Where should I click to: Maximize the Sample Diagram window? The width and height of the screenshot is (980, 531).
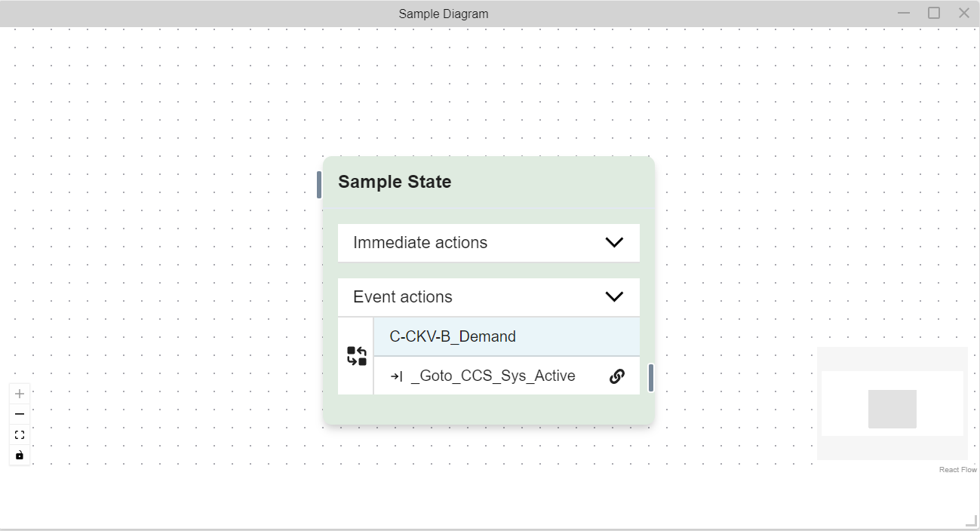(x=934, y=13)
